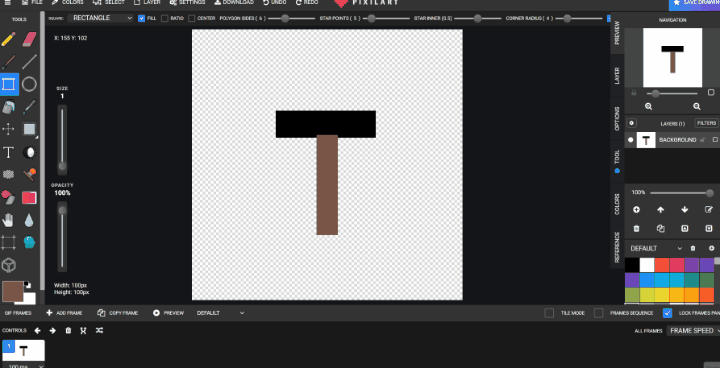Add a color to the Default palette
This screenshot has width=720, height=368.
(711, 249)
